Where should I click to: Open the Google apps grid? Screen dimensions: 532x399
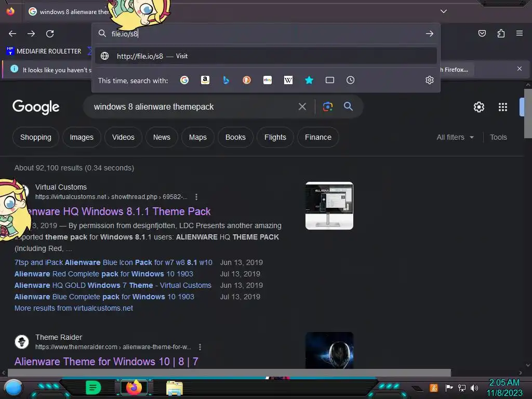pyautogui.click(x=503, y=107)
